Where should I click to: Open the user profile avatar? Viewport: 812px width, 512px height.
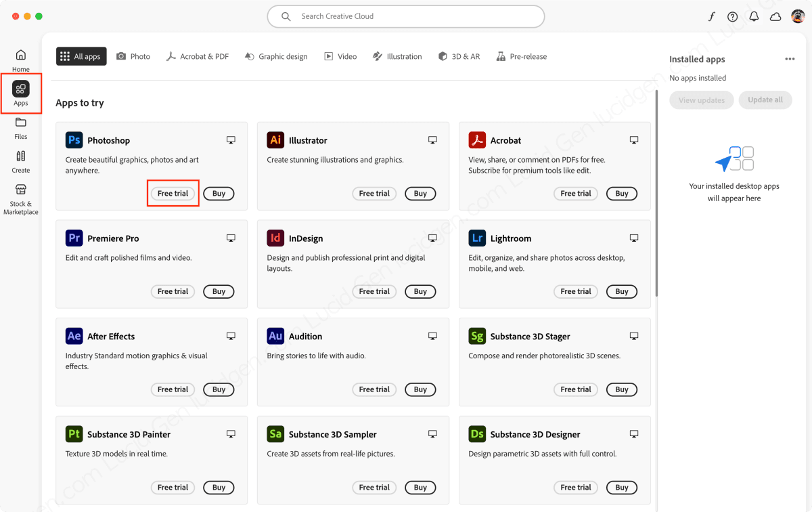coord(798,17)
